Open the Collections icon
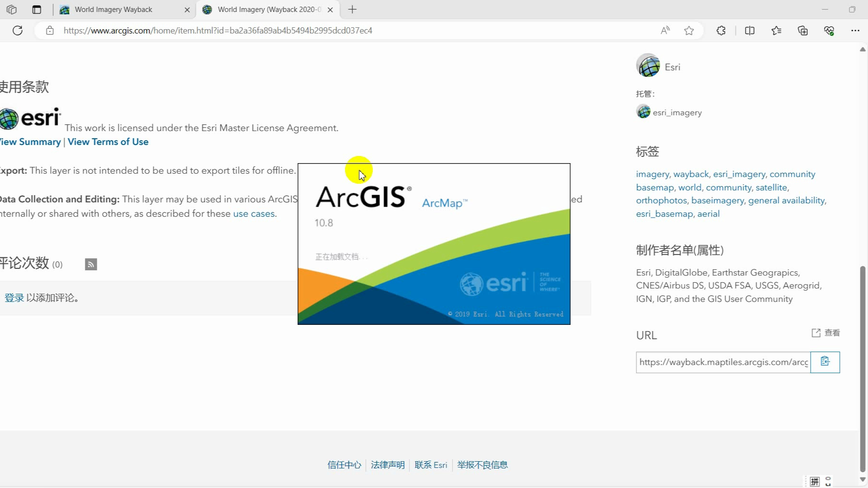Viewport: 868px width, 488px height. pos(803,31)
